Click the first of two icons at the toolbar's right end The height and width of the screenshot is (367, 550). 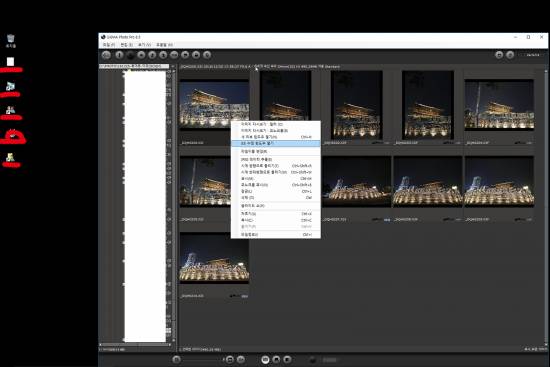[x=499, y=55]
